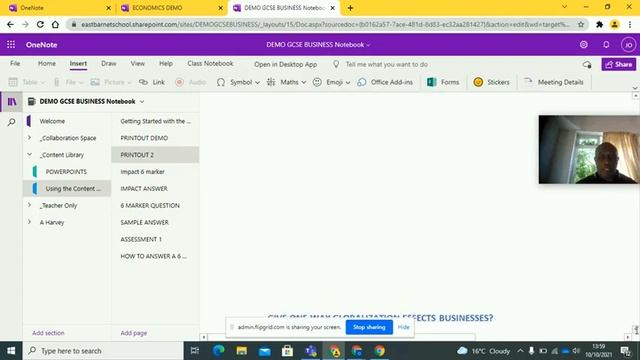Insert Meeting Details
640x360 pixels.
pyautogui.click(x=554, y=82)
